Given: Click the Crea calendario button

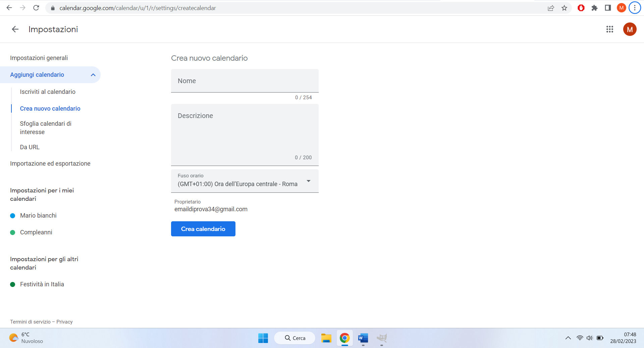Looking at the screenshot, I should click(203, 229).
